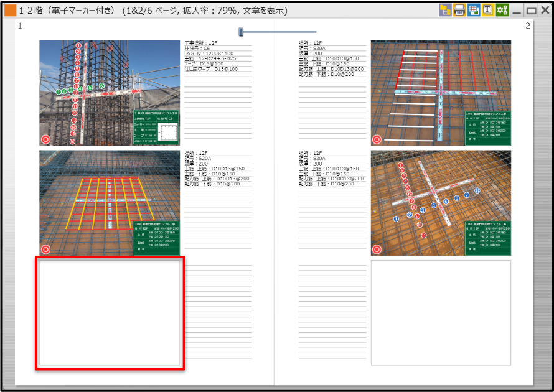Select the empty photo frame on page 2
Screen dimensions: 554x392
pyautogui.click(x=441, y=313)
